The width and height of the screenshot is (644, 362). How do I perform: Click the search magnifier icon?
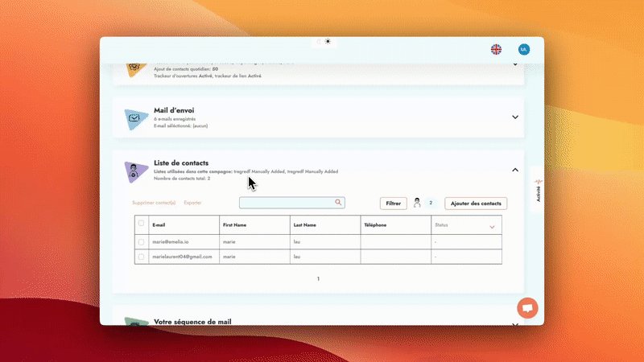(338, 203)
